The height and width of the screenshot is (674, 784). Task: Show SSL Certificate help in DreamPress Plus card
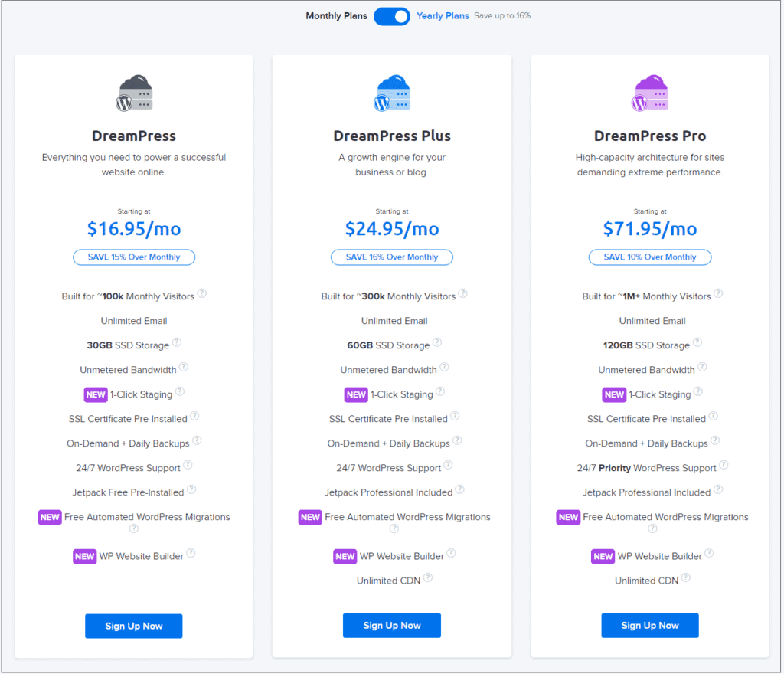pos(455,415)
